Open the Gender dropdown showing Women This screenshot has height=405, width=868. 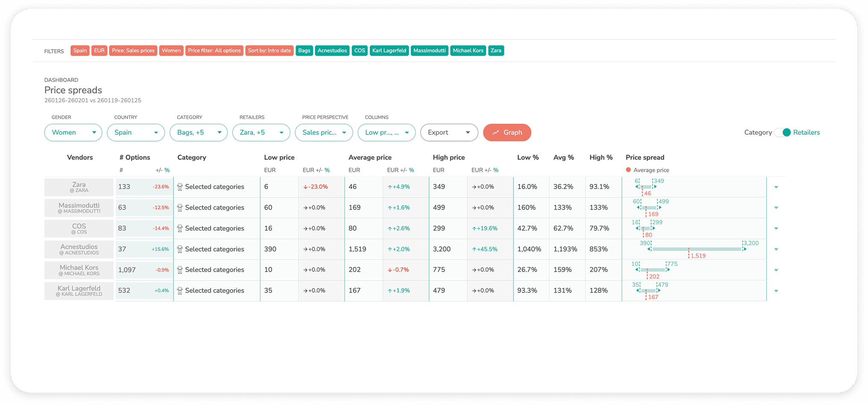(x=73, y=133)
